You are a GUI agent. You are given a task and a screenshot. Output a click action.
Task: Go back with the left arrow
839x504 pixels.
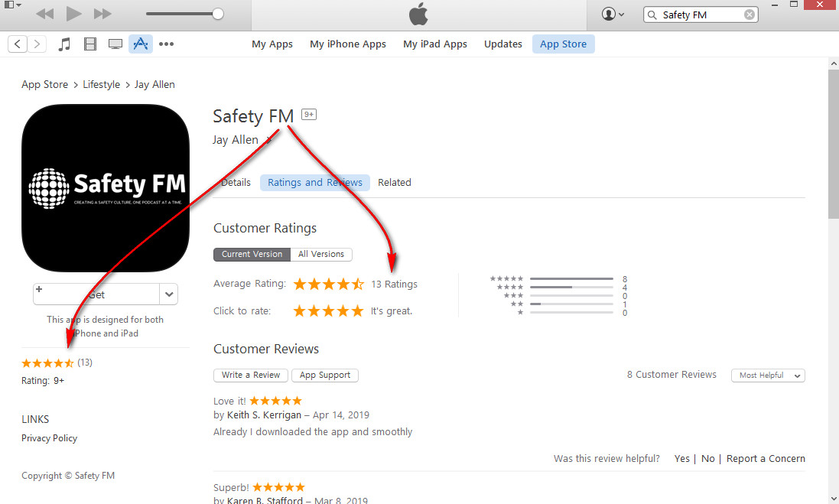click(18, 44)
